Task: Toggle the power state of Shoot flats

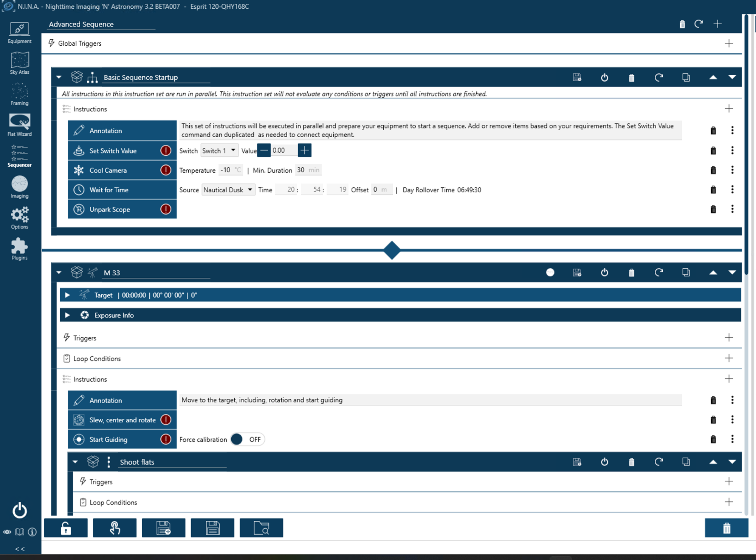Action: click(604, 462)
